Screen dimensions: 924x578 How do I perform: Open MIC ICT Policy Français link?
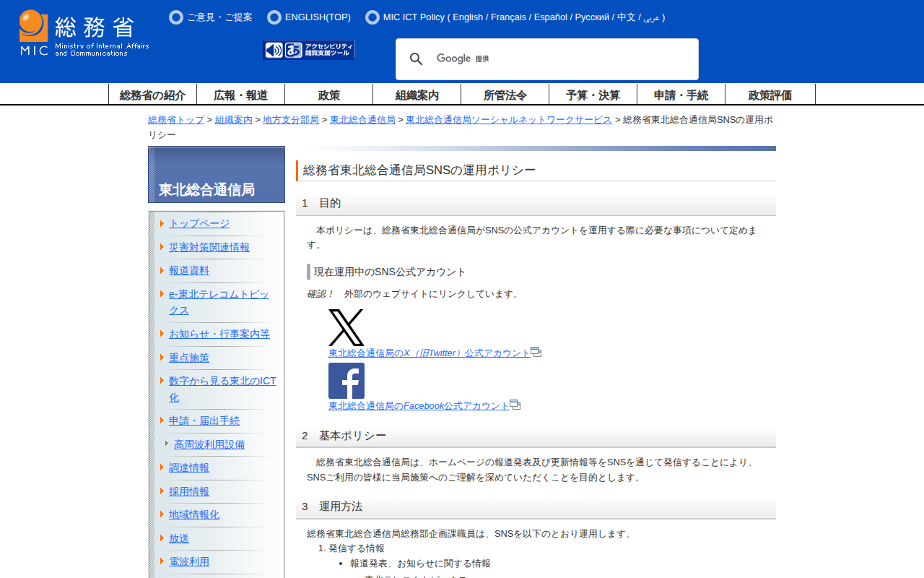click(508, 17)
